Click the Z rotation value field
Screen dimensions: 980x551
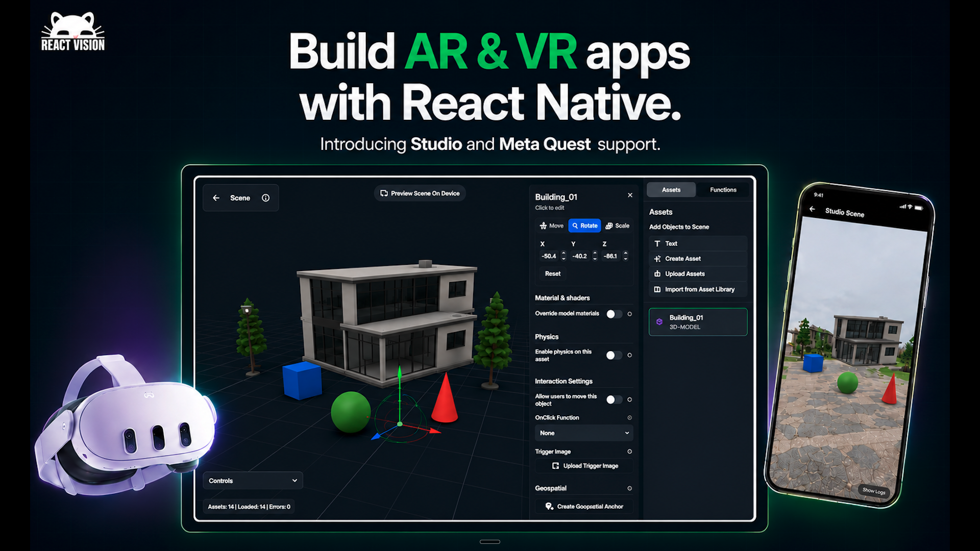point(610,256)
